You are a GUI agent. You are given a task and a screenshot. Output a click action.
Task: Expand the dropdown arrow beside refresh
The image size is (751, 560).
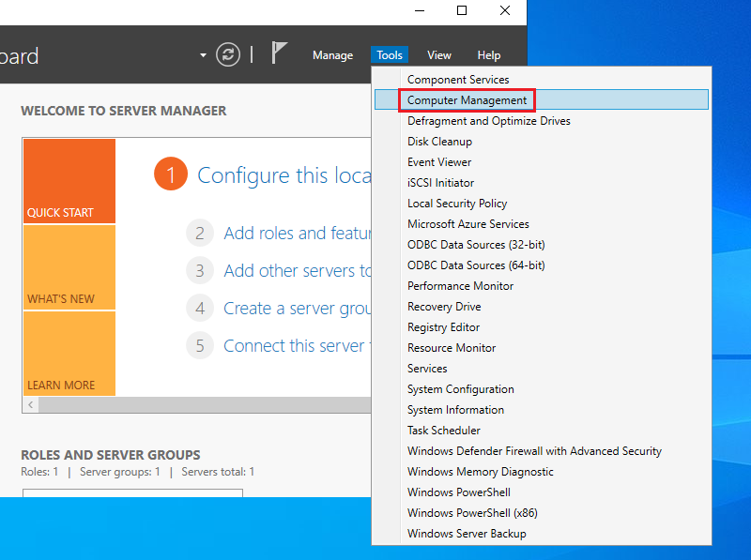[x=203, y=55]
